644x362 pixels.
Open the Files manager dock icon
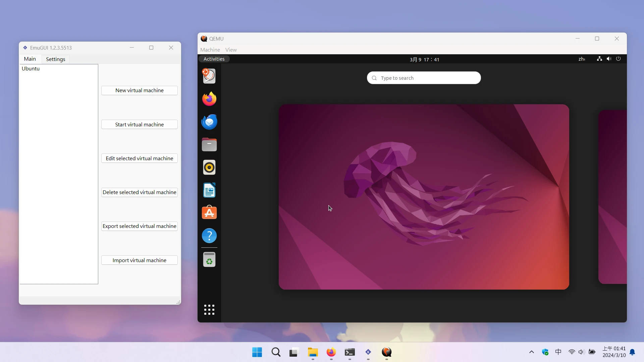pyautogui.click(x=209, y=144)
